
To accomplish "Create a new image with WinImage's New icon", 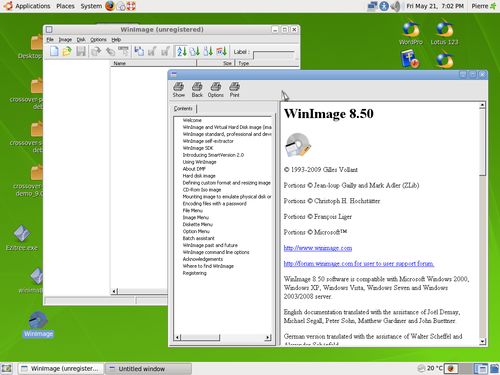I will coord(54,51).
